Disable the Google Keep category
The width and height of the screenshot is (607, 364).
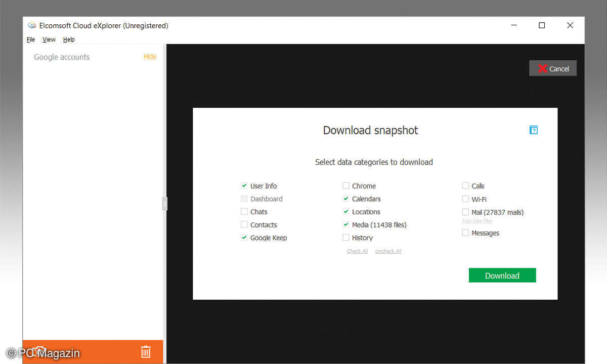click(x=244, y=238)
